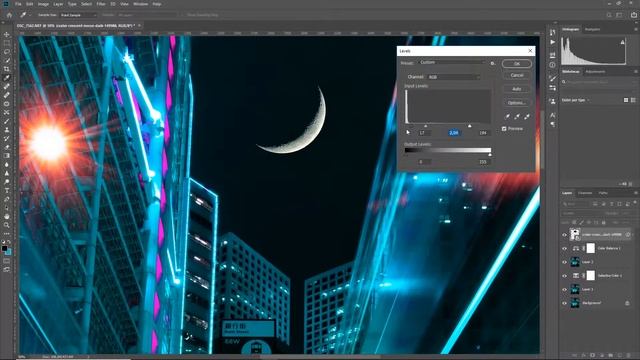This screenshot has width=640, height=360.
Task: Open the Image menu
Action: coord(43,4)
